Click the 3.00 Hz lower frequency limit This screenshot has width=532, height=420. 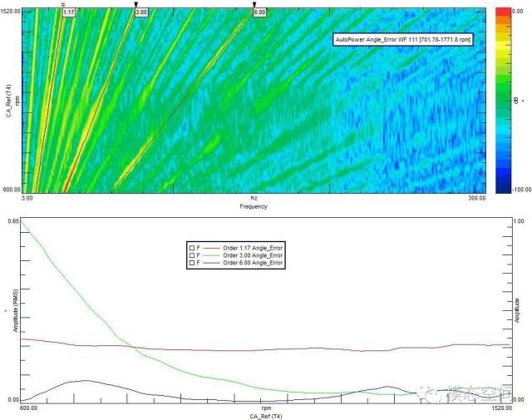click(27, 199)
